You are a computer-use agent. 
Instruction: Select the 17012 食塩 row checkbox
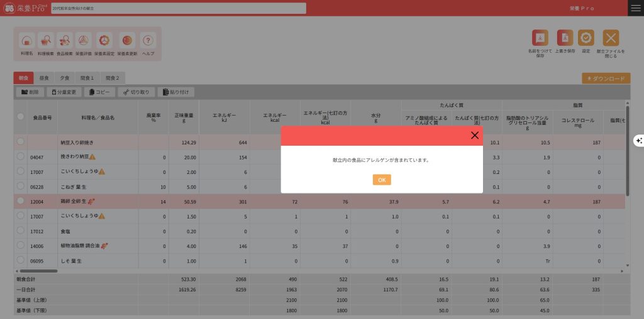(21, 230)
